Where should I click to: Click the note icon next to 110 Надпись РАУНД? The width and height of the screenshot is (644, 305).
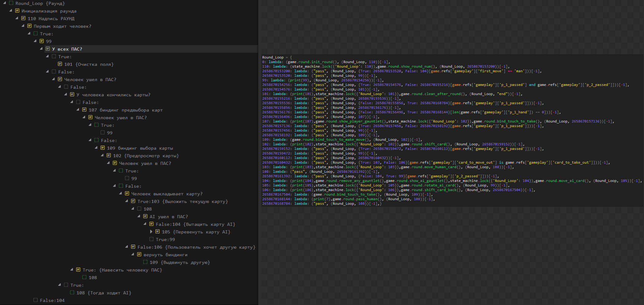pyautogui.click(x=23, y=18)
